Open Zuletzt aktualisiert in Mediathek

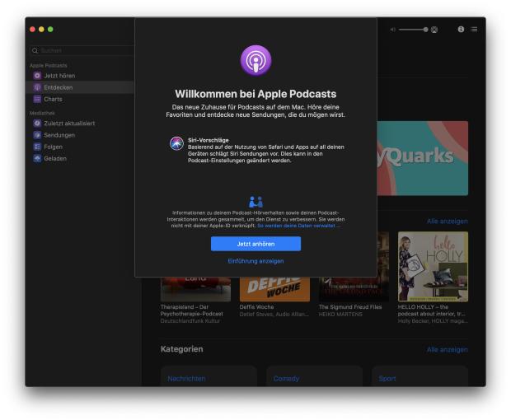[x=80, y=123]
